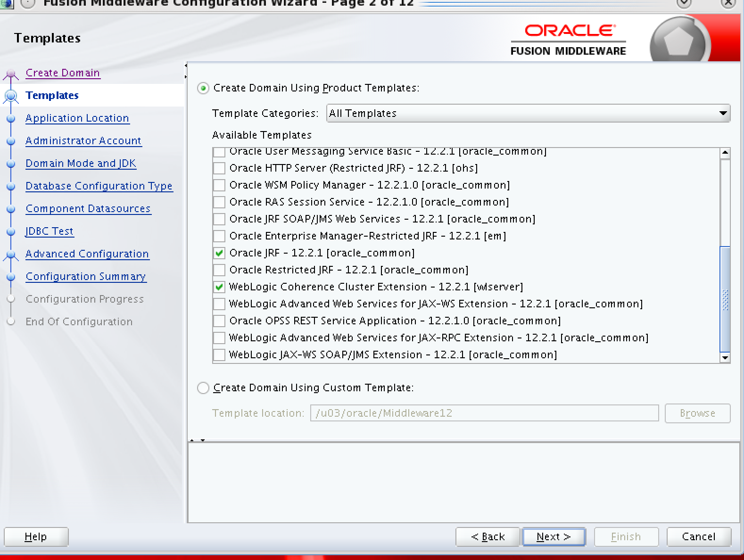This screenshot has width=744, height=560.
Task: Check Oracle Enterprise Manager-Restricted JRF template
Action: [219, 236]
